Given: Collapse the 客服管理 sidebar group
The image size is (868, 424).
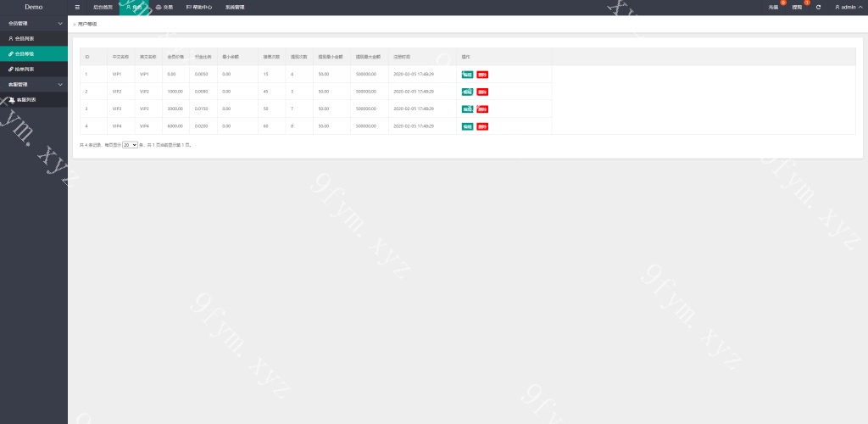Looking at the screenshot, I should pyautogui.click(x=34, y=84).
